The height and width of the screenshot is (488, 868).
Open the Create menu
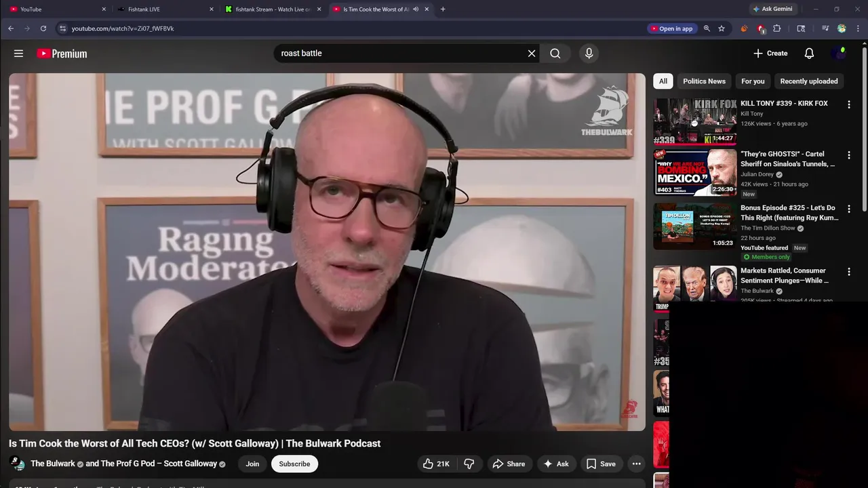tap(770, 54)
